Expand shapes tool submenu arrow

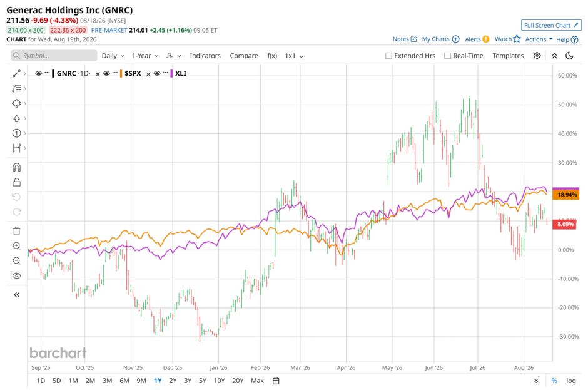25,103
